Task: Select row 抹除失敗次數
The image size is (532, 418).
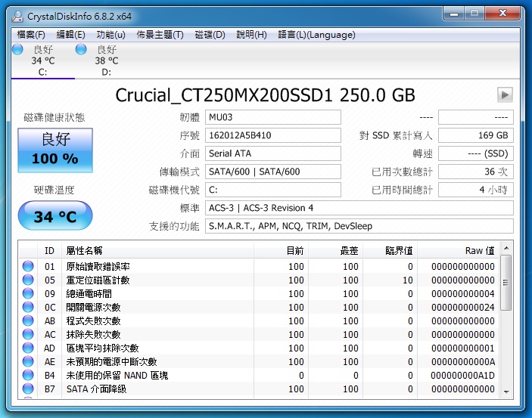Action: coord(259,334)
